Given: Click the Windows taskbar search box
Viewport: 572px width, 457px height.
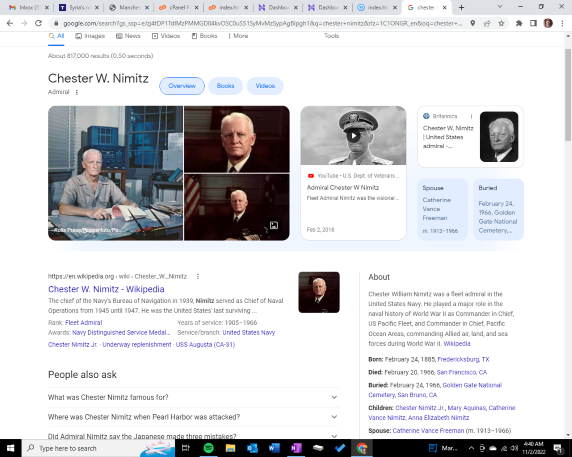Looking at the screenshot, I should pos(98,448).
